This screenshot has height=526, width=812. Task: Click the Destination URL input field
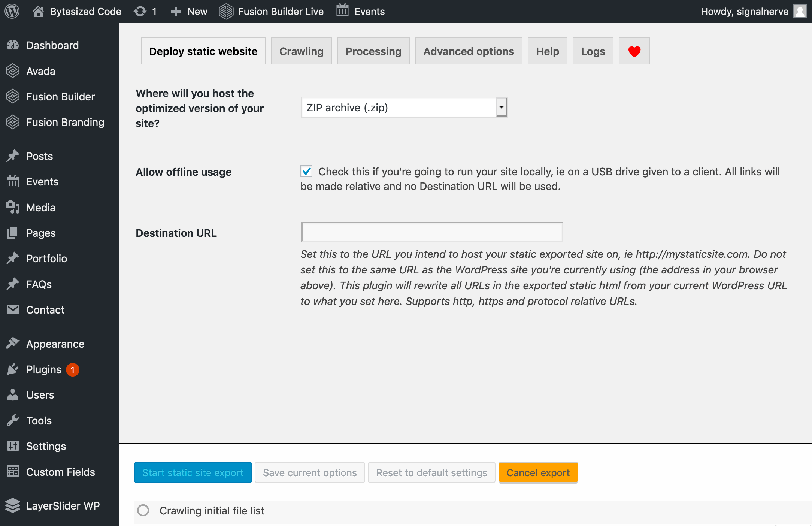[x=432, y=232]
